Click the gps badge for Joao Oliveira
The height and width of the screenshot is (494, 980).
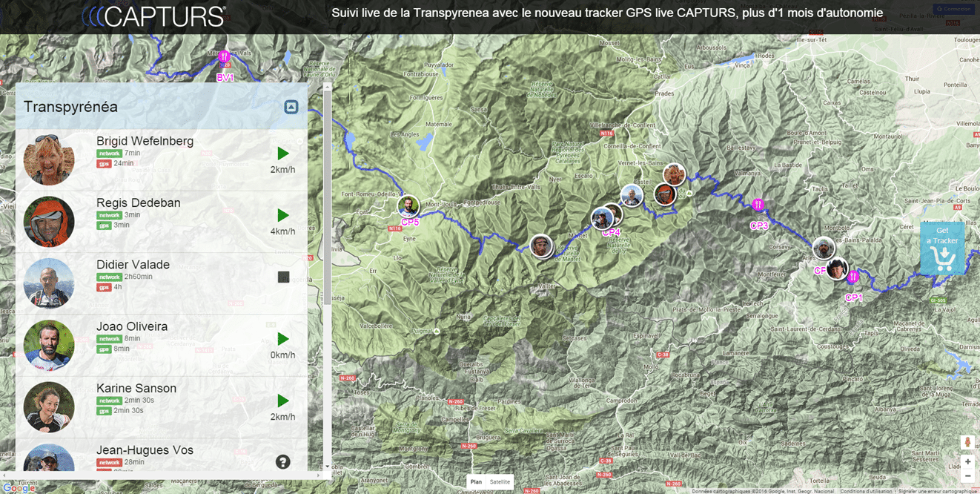click(104, 349)
